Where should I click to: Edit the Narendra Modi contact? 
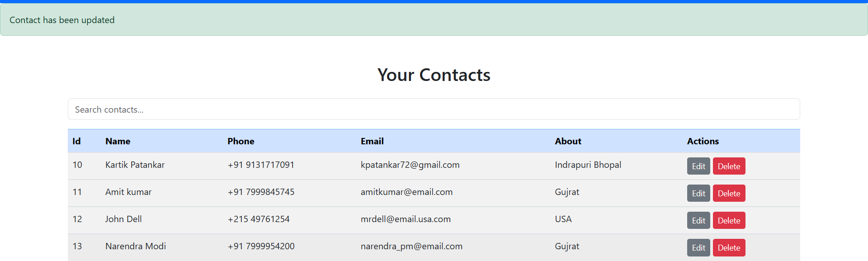click(698, 247)
